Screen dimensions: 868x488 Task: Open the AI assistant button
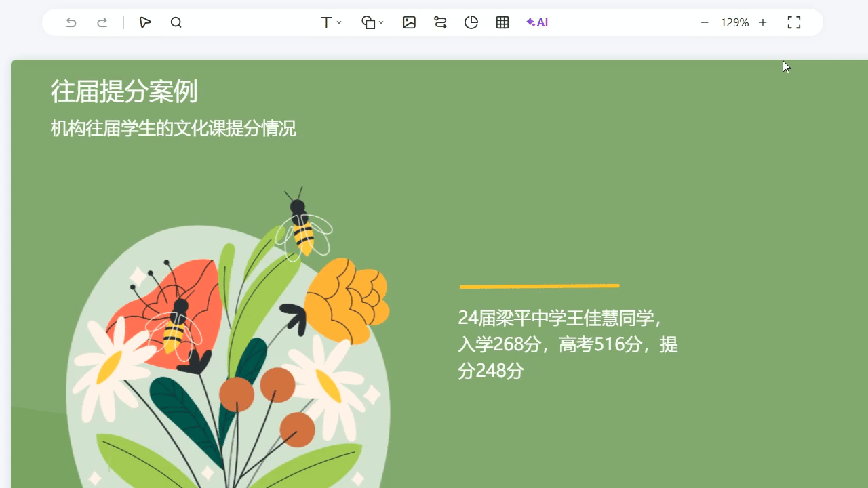click(x=537, y=22)
